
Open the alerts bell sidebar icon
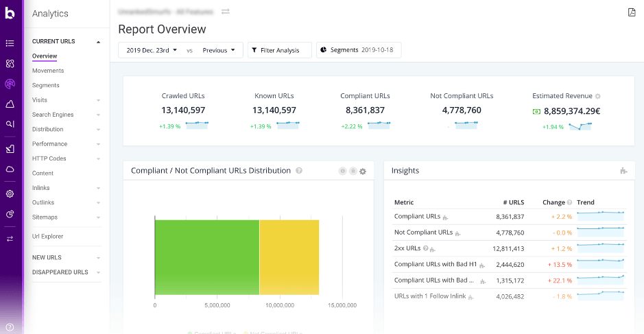coord(10,104)
